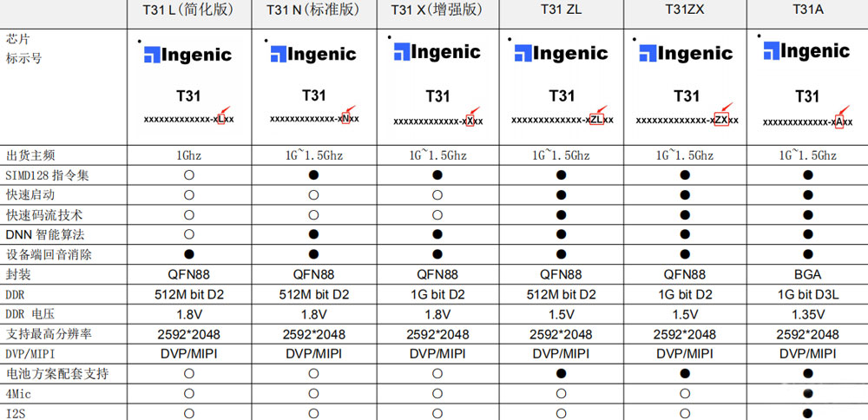Select the T31A column header

click(x=807, y=10)
